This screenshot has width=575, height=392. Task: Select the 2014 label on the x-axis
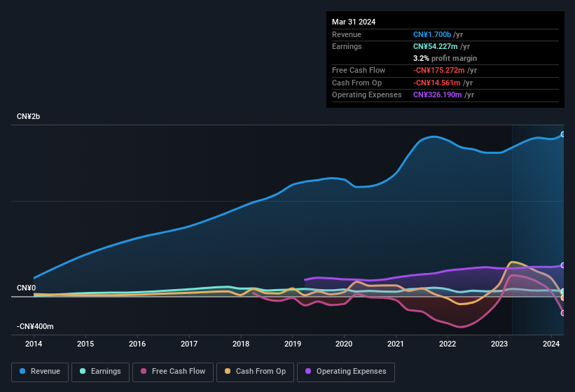34,344
